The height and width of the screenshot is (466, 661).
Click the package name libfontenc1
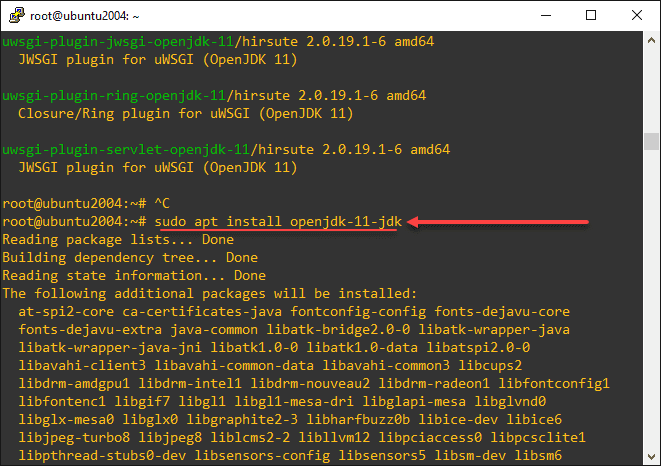62,401
